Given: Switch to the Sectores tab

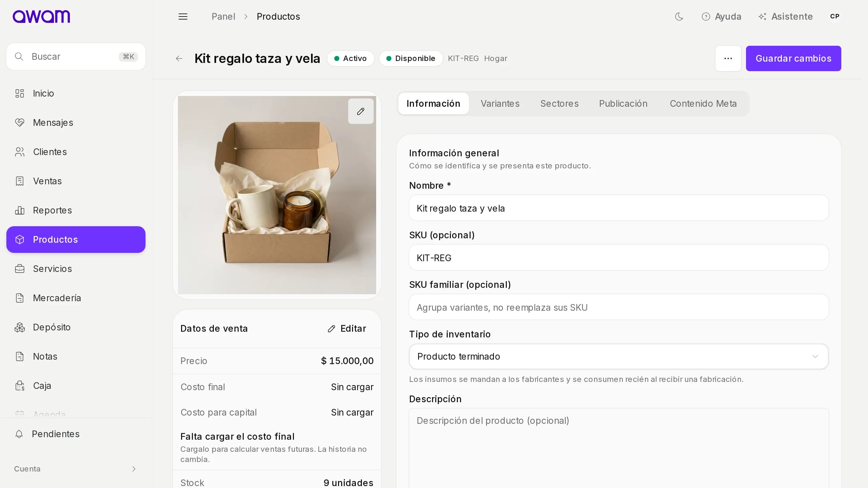Looking at the screenshot, I should tap(559, 104).
